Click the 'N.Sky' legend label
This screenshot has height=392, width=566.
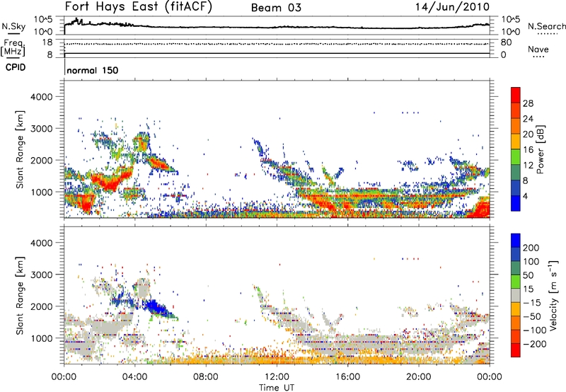13,26
